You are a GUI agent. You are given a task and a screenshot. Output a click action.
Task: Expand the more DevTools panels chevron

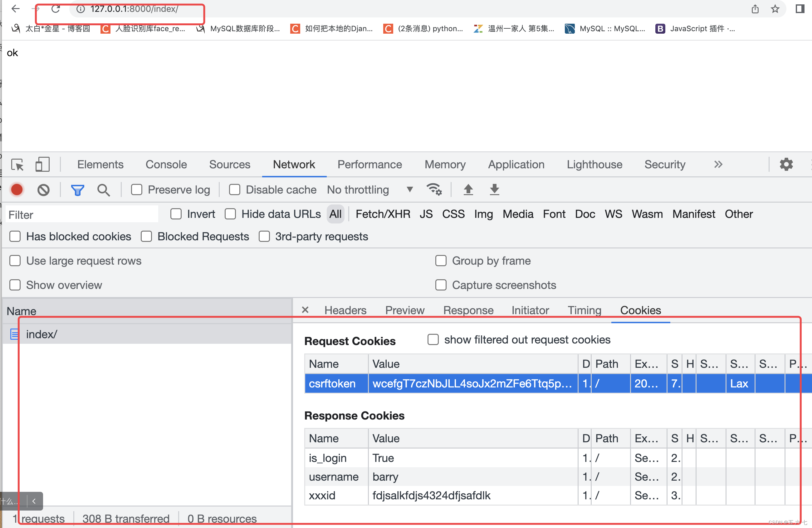click(x=717, y=164)
